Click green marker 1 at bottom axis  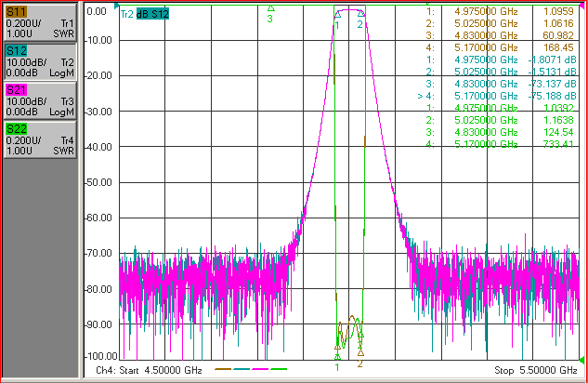[337, 357]
